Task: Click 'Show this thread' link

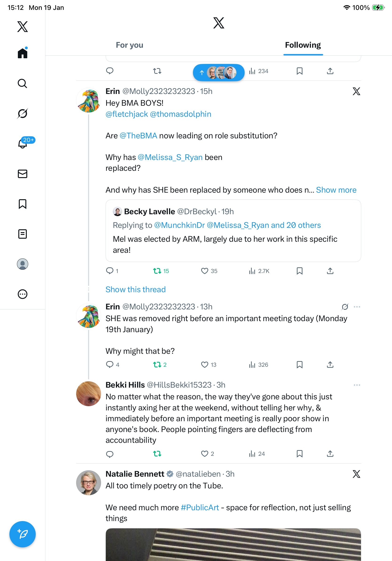Action: click(x=136, y=289)
